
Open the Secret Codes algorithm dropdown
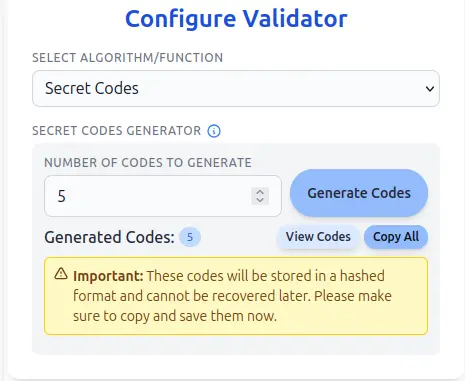point(236,89)
